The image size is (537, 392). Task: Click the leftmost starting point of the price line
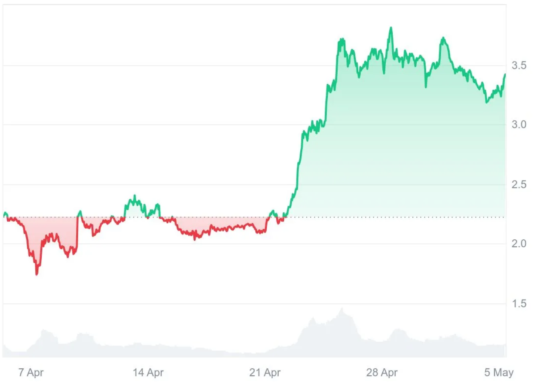click(4, 213)
